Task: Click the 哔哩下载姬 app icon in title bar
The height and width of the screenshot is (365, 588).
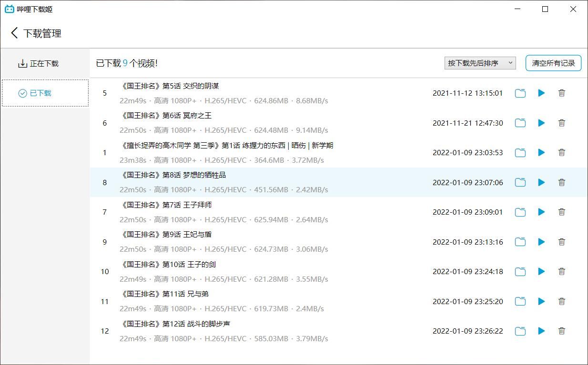Action: pos(9,9)
